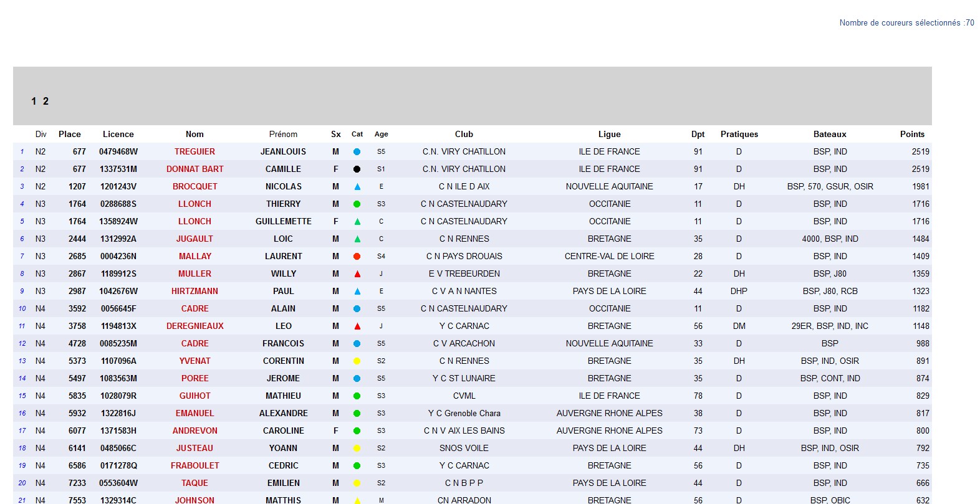Viewport: 980px width, 504px height.
Task: Click 'CENTRE-VAL DE LOIRE' ligue cell
Action: 610,256
